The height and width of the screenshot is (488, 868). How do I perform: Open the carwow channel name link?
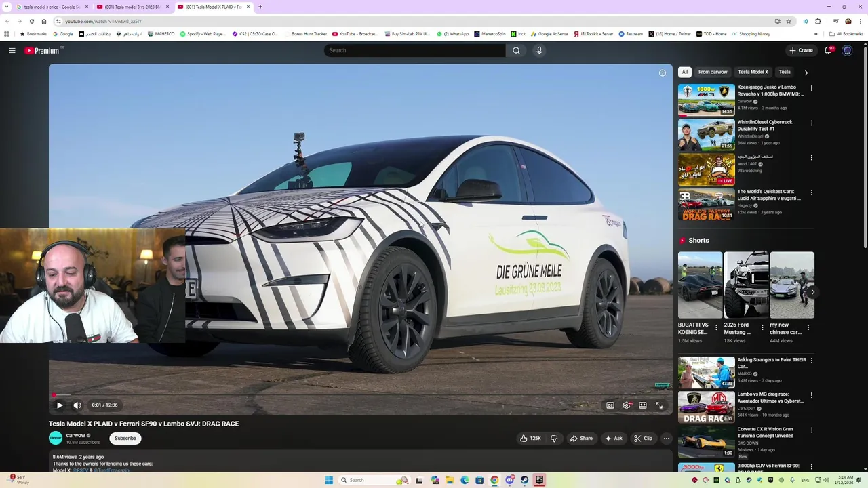pyautogui.click(x=75, y=436)
